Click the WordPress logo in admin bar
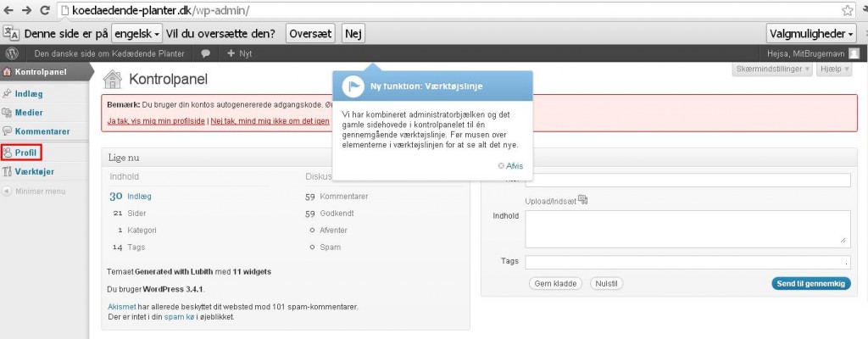868x339 pixels. (x=11, y=53)
